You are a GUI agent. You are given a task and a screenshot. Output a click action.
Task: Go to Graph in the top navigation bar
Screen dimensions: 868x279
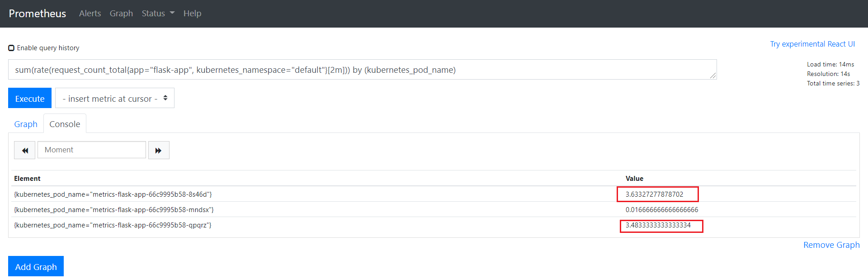click(121, 14)
